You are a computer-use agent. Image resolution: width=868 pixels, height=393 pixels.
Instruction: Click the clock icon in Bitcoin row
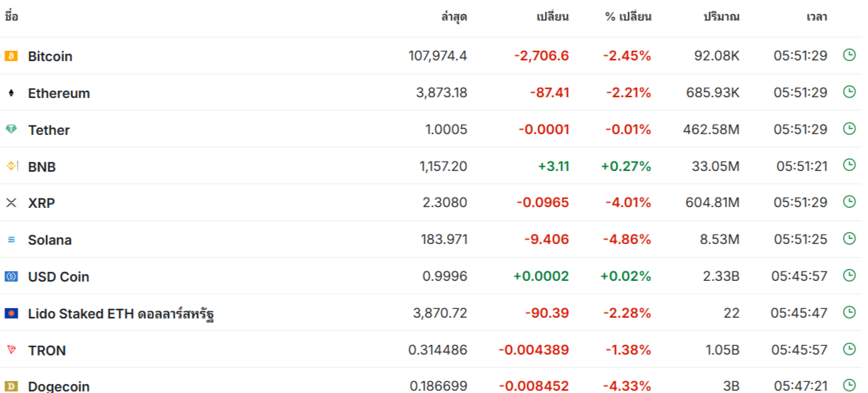(849, 55)
